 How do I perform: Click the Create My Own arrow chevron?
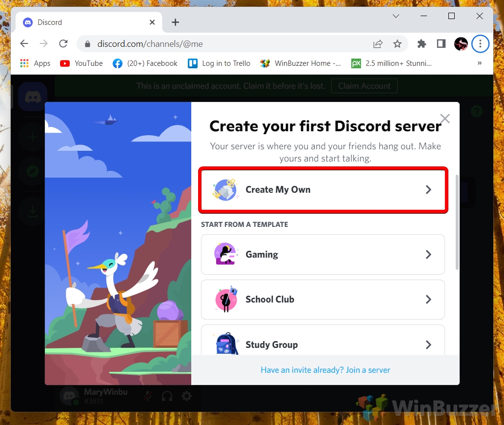point(428,190)
